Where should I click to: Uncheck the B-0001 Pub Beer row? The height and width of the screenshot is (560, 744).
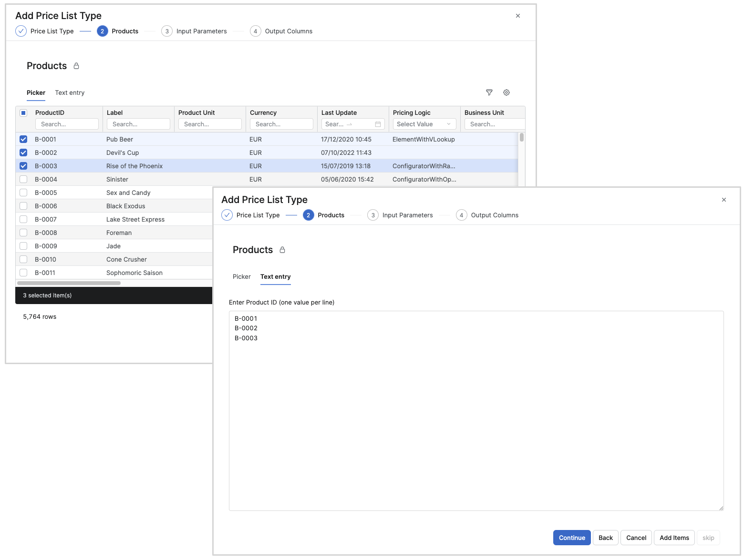pyautogui.click(x=23, y=139)
